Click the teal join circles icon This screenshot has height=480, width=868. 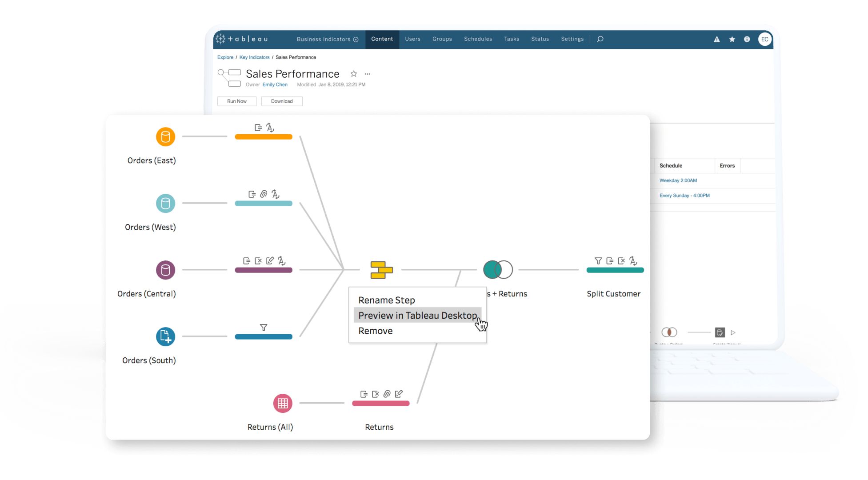pos(498,270)
